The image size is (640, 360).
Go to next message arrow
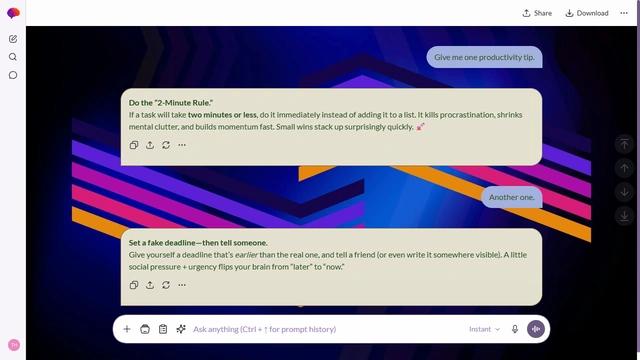(624, 192)
